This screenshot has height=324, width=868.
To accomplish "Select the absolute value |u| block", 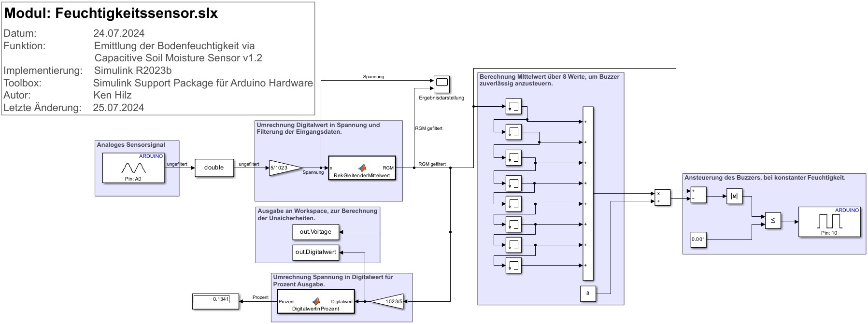I will pyautogui.click(x=734, y=196).
